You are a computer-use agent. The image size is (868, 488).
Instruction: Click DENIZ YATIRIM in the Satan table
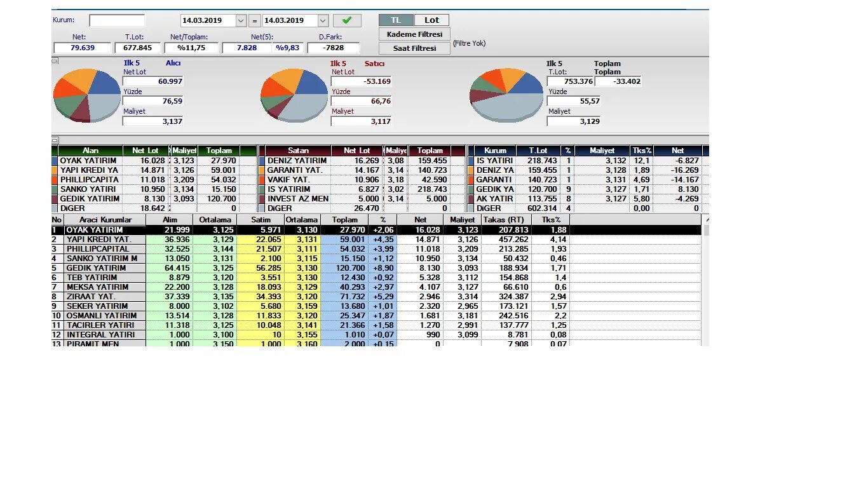pyautogui.click(x=297, y=161)
